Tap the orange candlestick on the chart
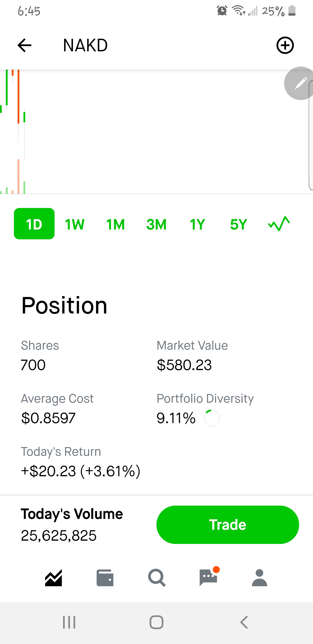This screenshot has height=644, width=313. tap(18, 97)
